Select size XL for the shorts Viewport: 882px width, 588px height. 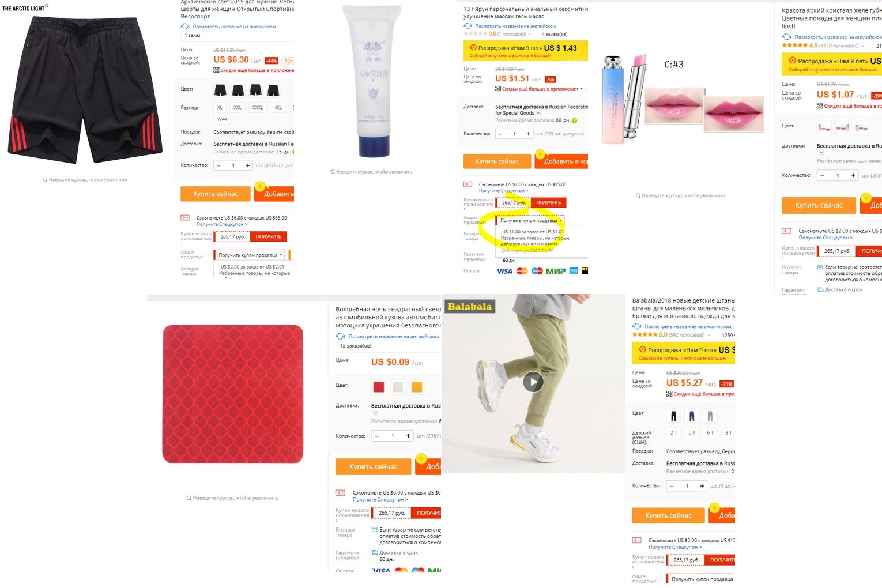(x=220, y=107)
